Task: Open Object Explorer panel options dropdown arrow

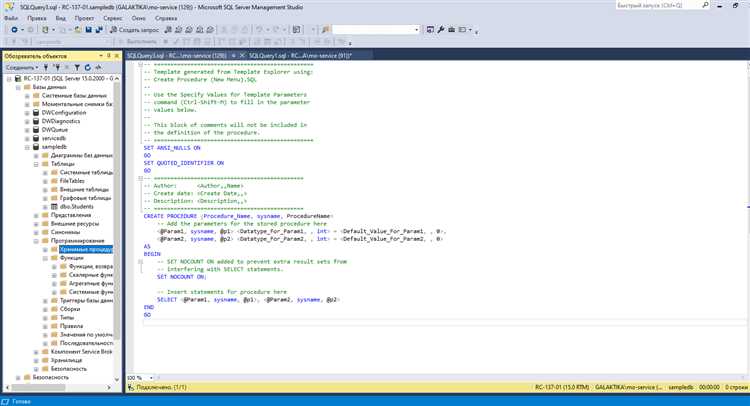Action: tap(101, 56)
